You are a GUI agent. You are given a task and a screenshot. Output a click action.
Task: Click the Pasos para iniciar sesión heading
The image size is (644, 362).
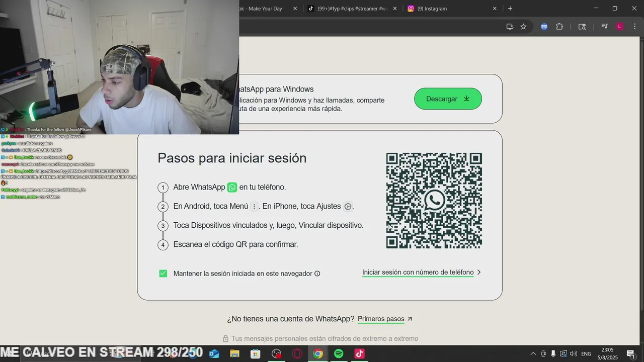232,158
